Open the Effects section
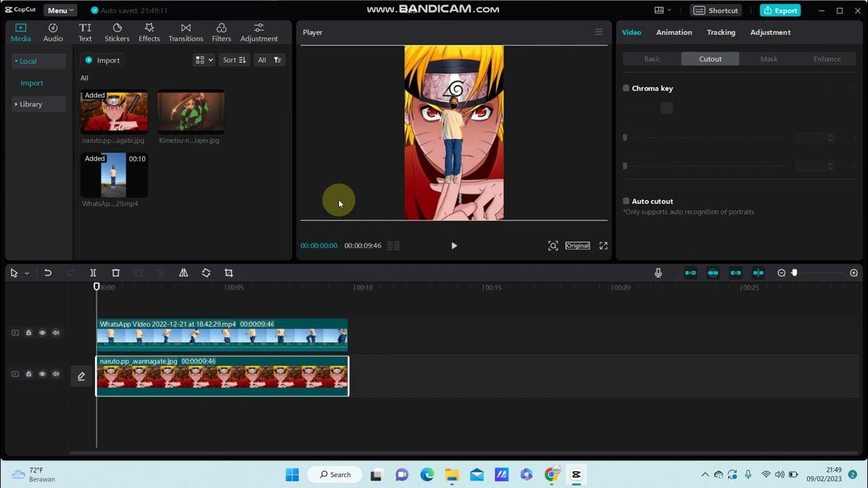The width and height of the screenshot is (868, 488). click(x=149, y=33)
